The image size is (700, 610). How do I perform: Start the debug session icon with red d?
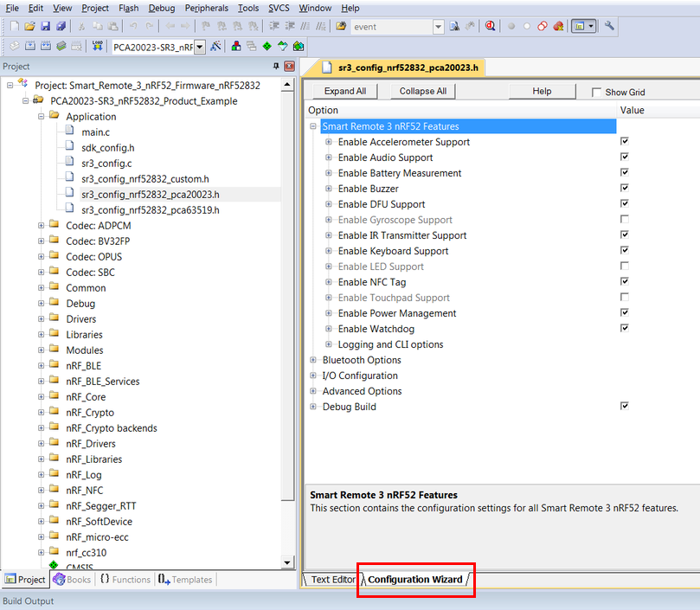[491, 26]
